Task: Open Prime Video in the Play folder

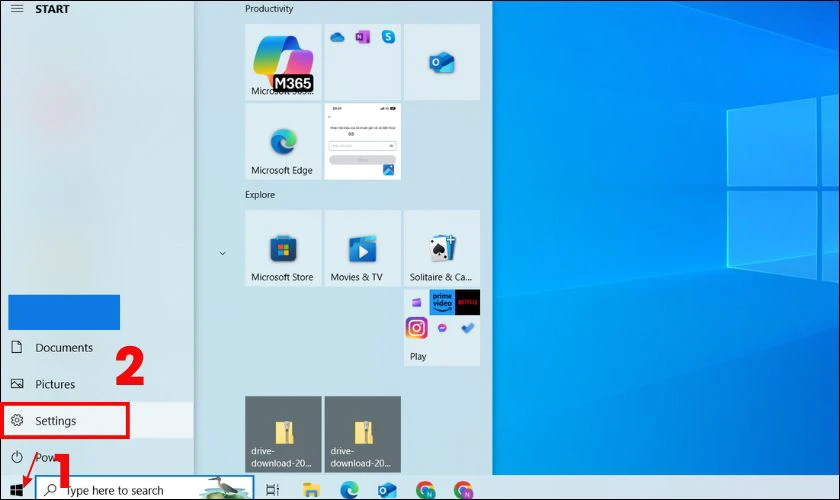Action: pos(442,302)
